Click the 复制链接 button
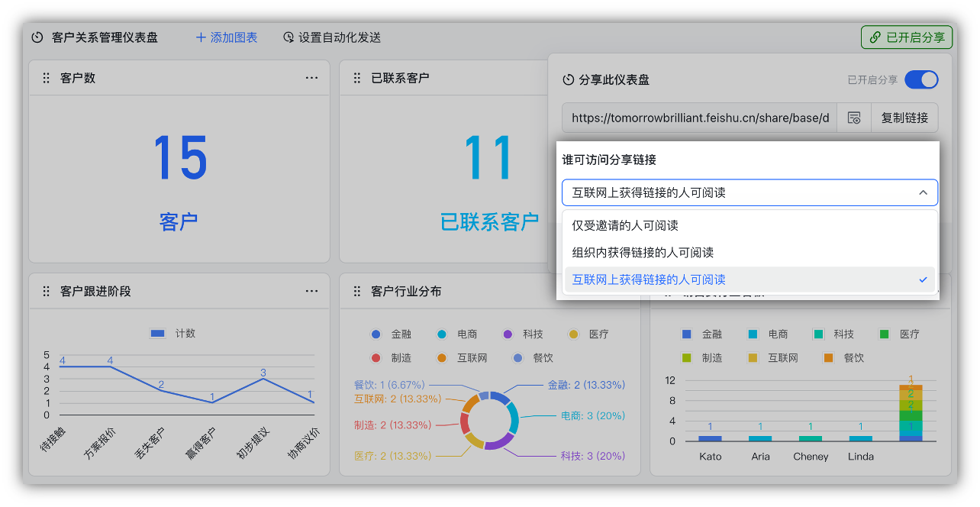Viewport: 980px width, 507px height. click(904, 117)
